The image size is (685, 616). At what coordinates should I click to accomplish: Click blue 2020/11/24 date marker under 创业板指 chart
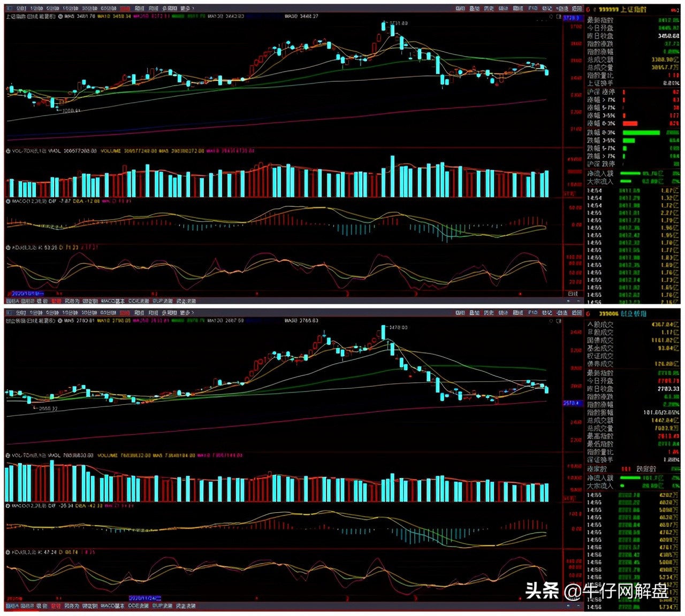click(x=145, y=598)
